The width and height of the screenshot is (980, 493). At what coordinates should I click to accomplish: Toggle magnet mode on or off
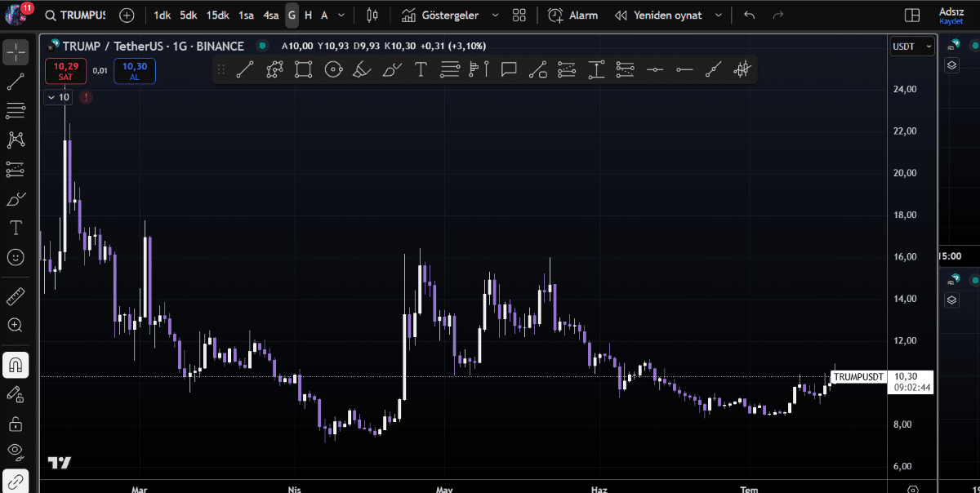16,364
